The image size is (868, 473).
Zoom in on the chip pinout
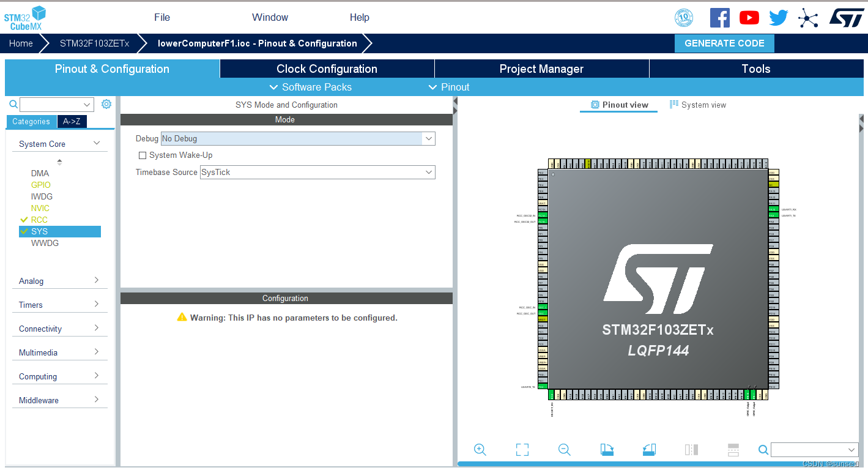coord(480,450)
